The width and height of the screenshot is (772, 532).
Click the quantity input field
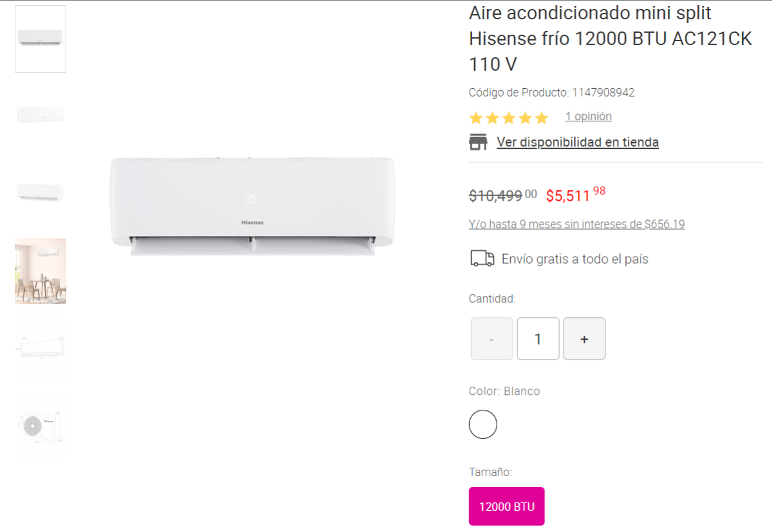coord(538,338)
